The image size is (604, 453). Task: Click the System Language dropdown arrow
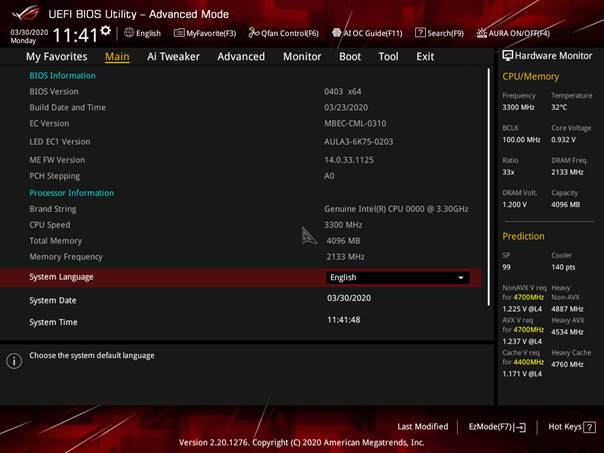coord(461,278)
